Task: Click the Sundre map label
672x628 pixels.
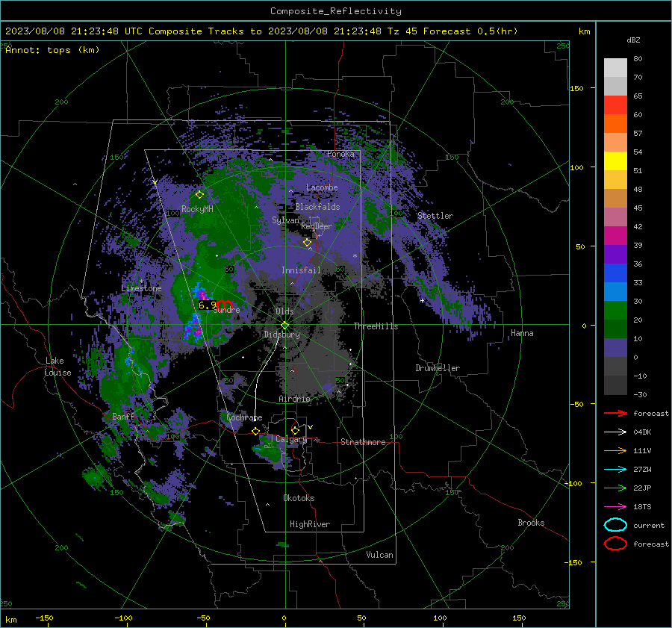Action: (x=226, y=309)
